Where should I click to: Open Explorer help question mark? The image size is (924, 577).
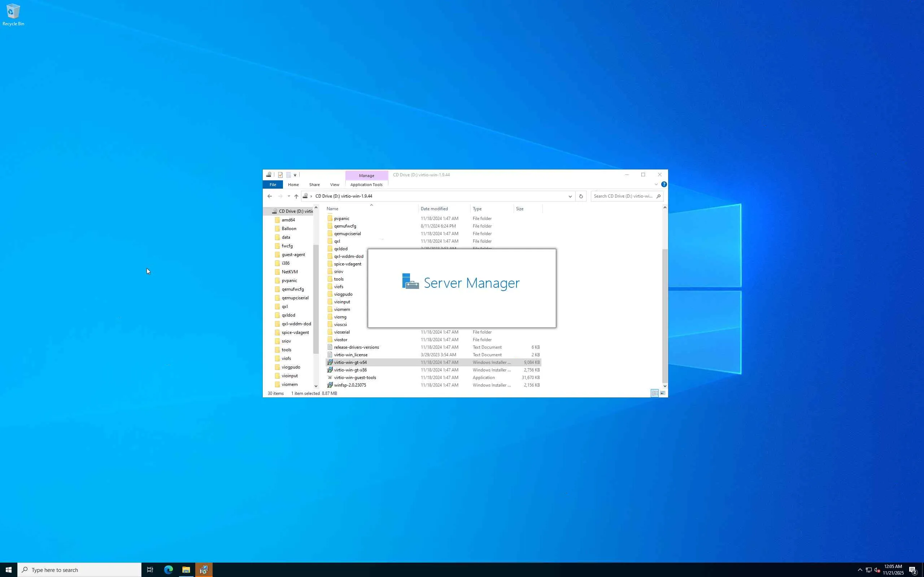coord(664,184)
